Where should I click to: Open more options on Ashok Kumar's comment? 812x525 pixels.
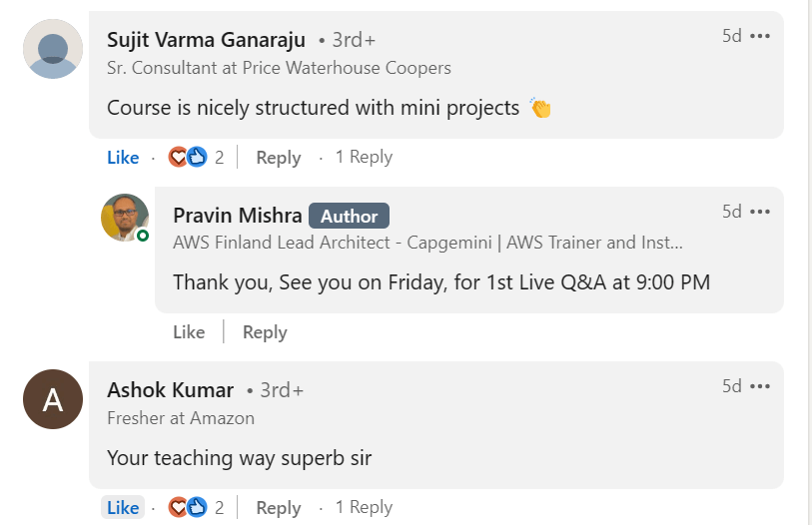tap(760, 386)
